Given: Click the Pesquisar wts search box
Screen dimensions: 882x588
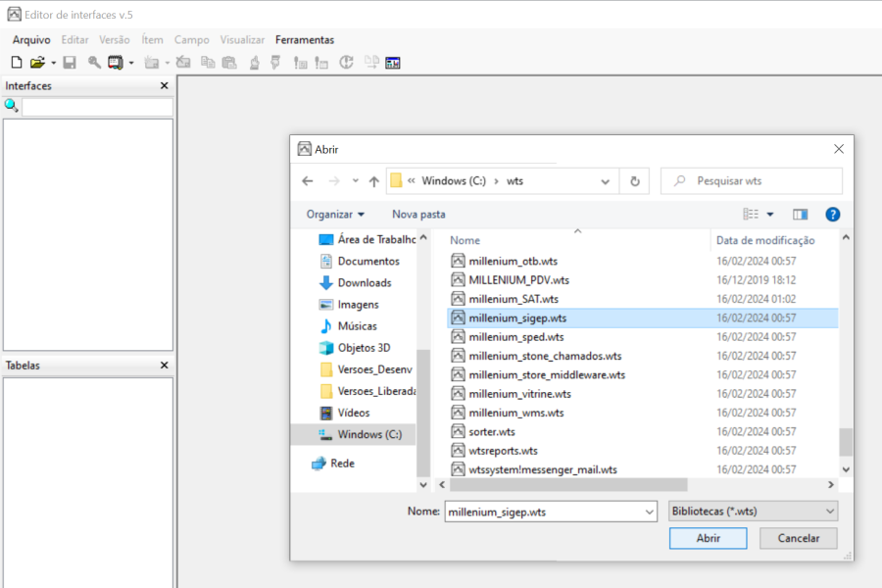Looking at the screenshot, I should click(752, 181).
